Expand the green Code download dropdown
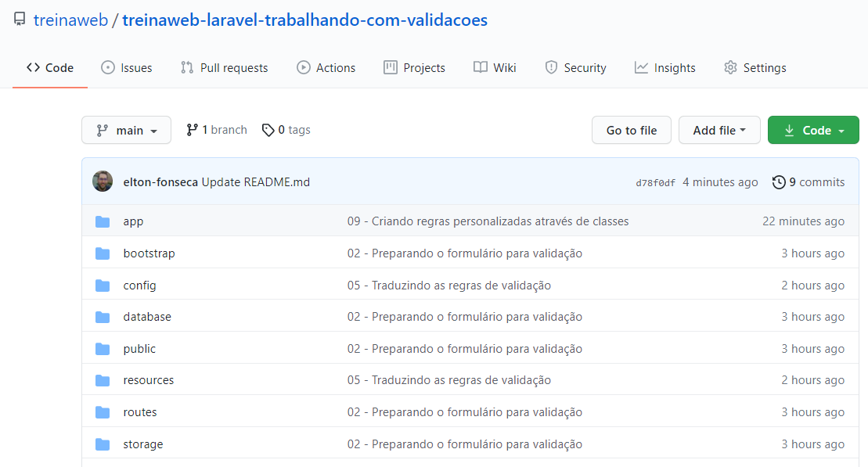The width and height of the screenshot is (868, 467). point(813,131)
